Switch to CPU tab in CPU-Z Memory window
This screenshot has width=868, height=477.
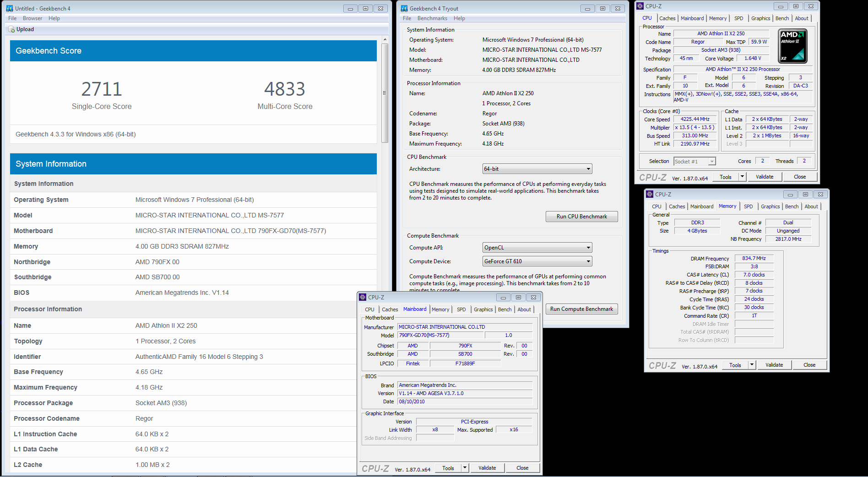656,206
